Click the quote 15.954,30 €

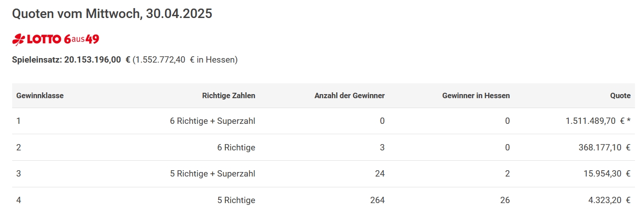[x=607, y=174]
